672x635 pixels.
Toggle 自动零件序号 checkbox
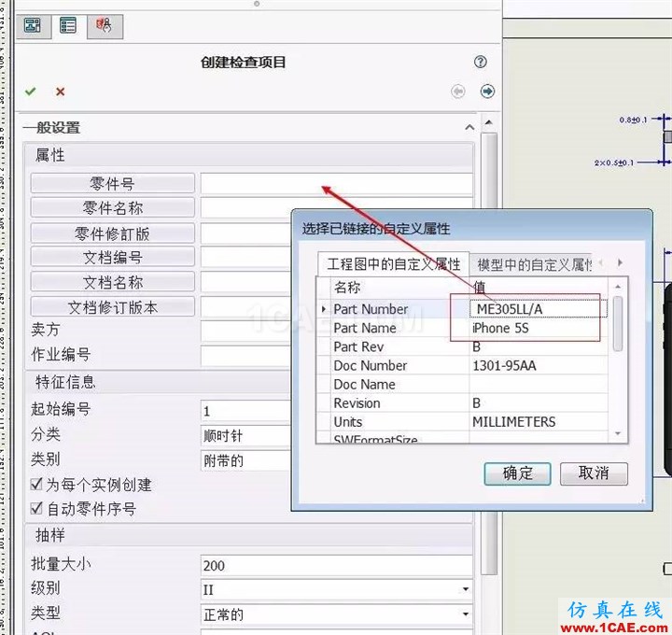[x=36, y=509]
